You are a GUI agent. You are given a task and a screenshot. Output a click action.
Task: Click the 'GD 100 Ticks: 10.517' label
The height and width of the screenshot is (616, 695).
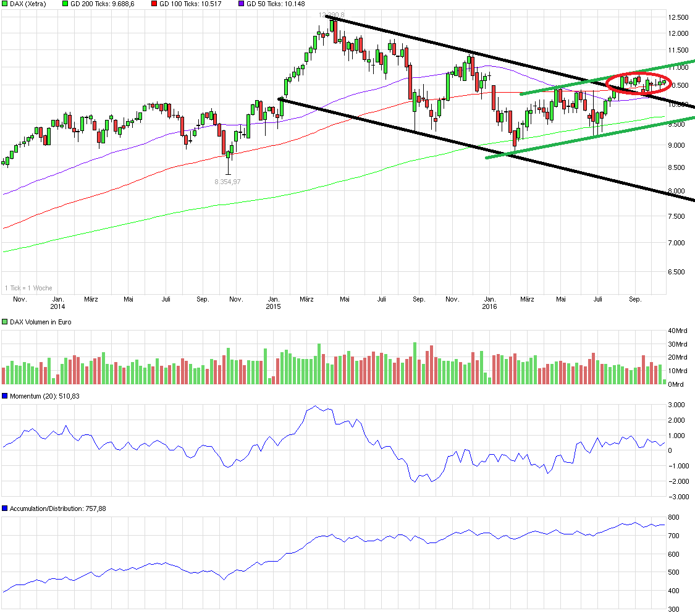[191, 4]
